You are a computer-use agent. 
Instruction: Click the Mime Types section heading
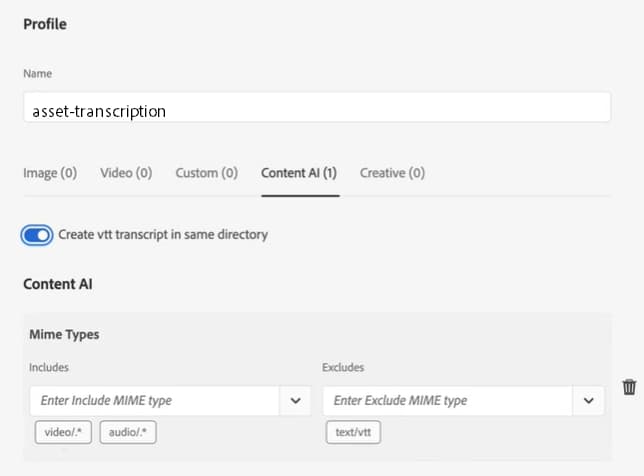pyautogui.click(x=64, y=334)
